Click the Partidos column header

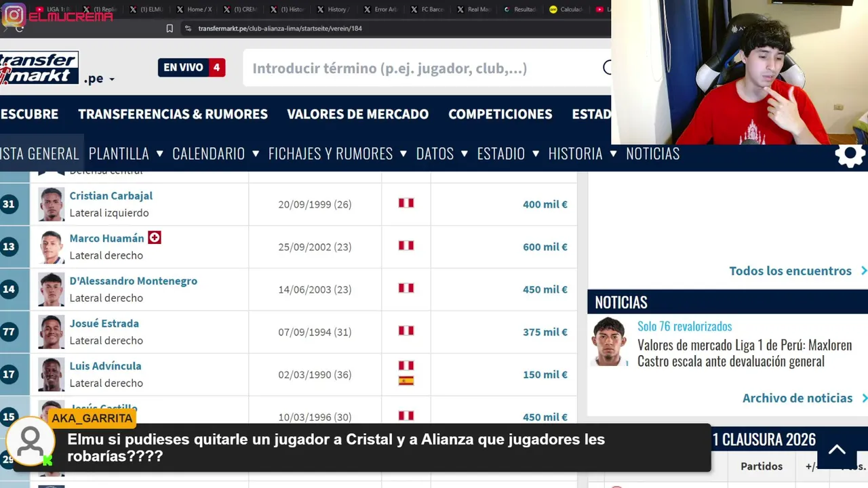click(762, 466)
